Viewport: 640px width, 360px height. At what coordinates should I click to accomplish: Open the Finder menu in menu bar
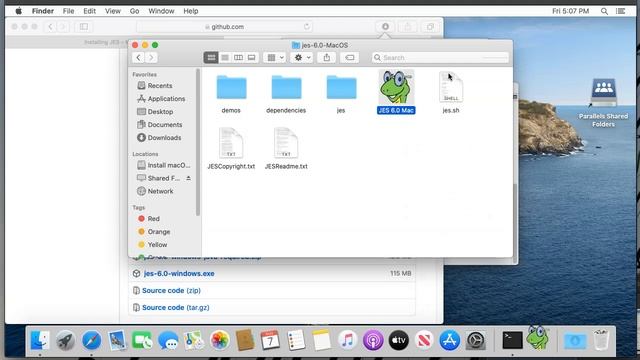click(x=43, y=11)
